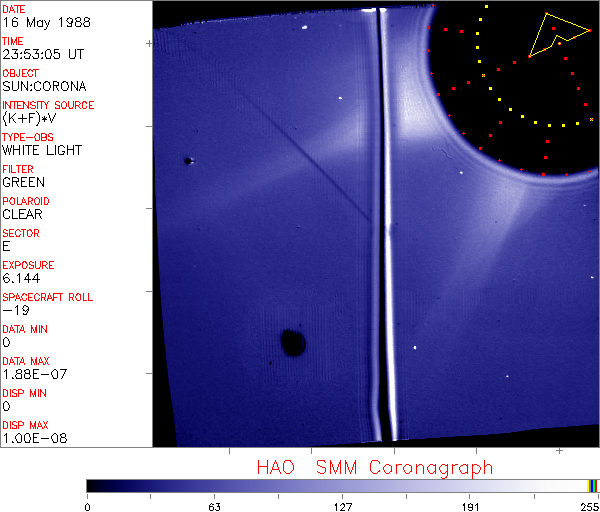Select the spacecraft roll value -19
600x512 pixels.
(x=16, y=310)
